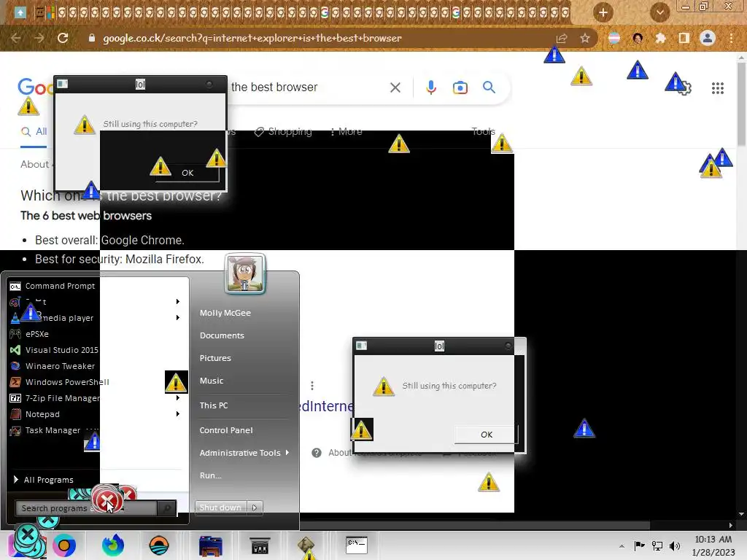The height and width of the screenshot is (560, 747).
Task: Open This PC
Action: tap(214, 405)
